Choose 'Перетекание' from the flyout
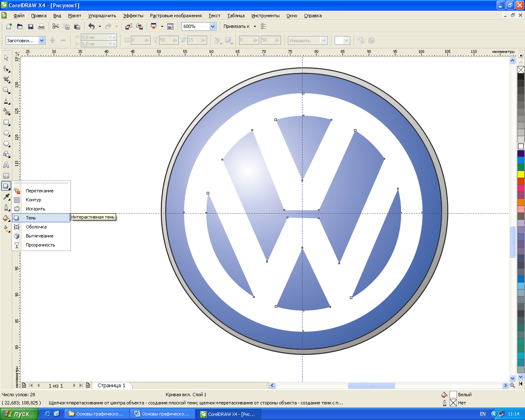 point(41,191)
